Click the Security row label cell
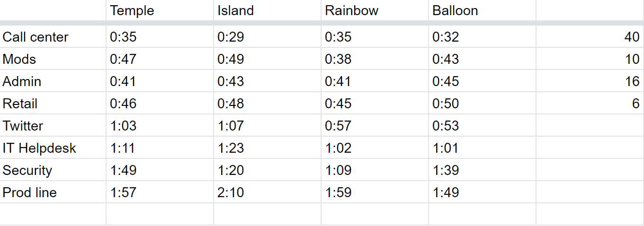 [x=53, y=170]
